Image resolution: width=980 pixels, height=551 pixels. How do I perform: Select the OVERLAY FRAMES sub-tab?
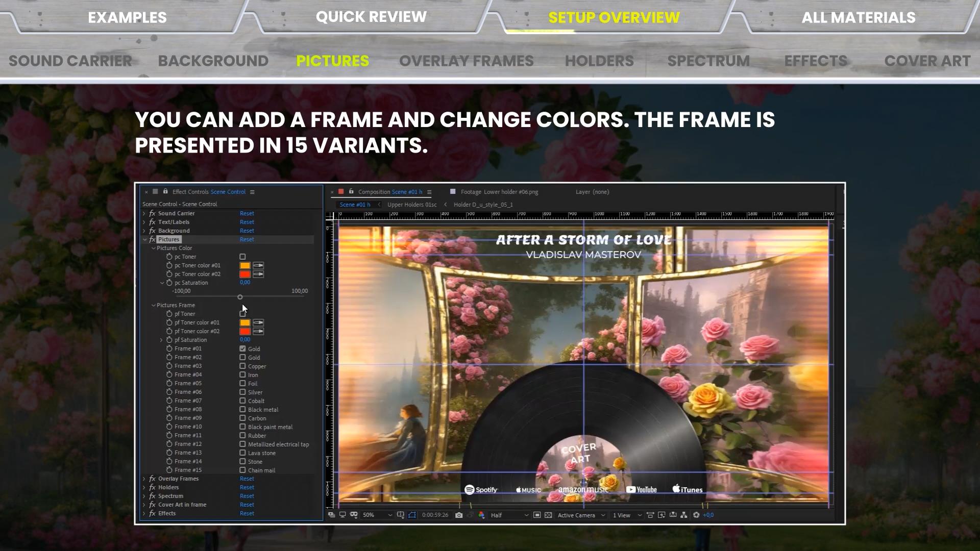467,61
